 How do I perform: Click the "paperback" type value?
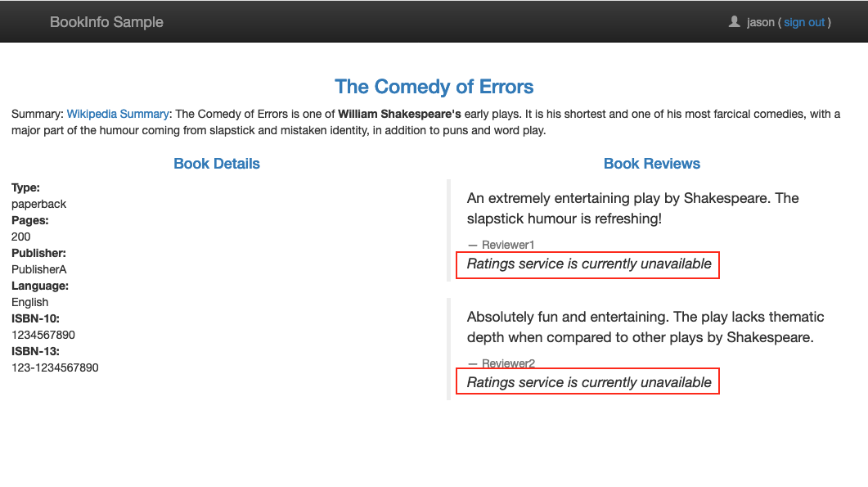coord(38,204)
